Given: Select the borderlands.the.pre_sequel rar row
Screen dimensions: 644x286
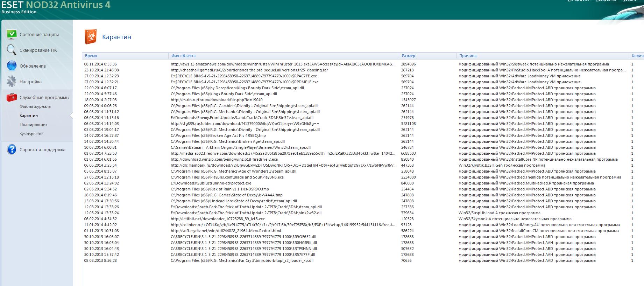Looking at the screenshot, I should coord(363,70).
